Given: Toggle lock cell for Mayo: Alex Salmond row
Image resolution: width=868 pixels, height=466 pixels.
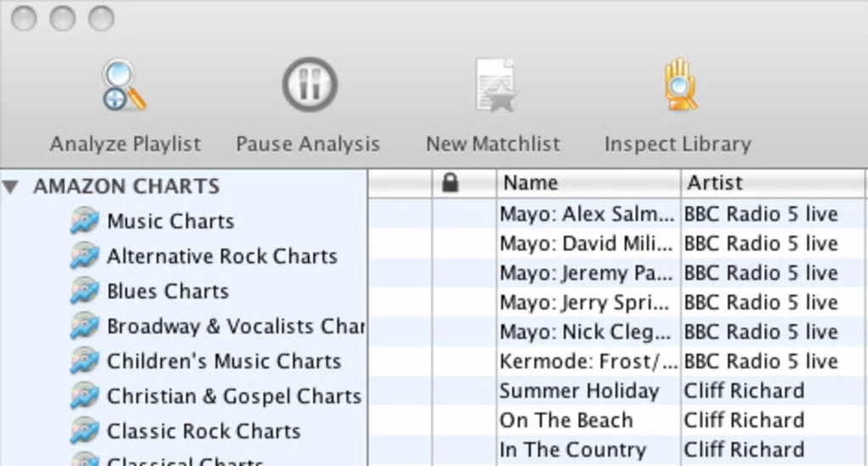Looking at the screenshot, I should (464, 213).
